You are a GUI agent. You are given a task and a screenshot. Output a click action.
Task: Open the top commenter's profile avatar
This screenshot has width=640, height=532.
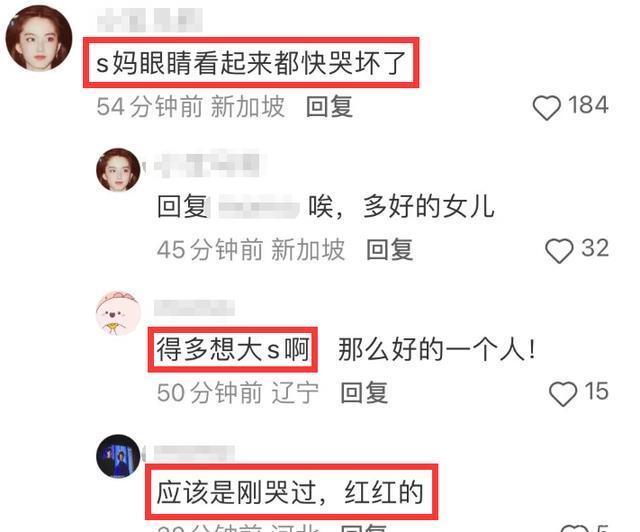click(39, 38)
